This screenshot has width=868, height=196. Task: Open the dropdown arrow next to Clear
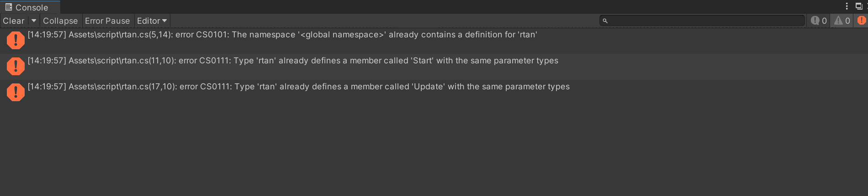(33, 21)
